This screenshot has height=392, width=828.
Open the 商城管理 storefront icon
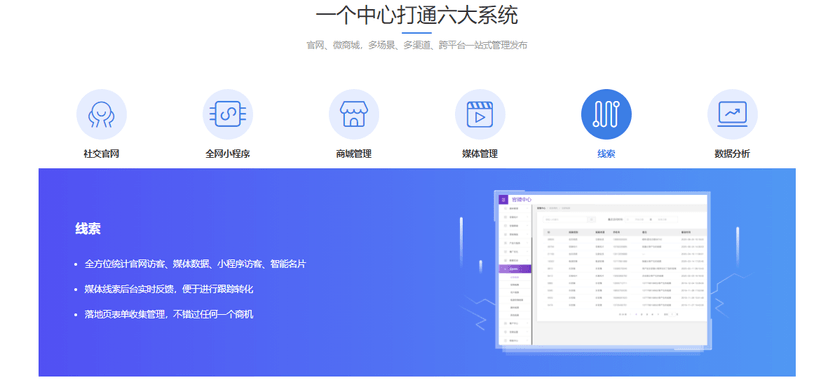[354, 114]
